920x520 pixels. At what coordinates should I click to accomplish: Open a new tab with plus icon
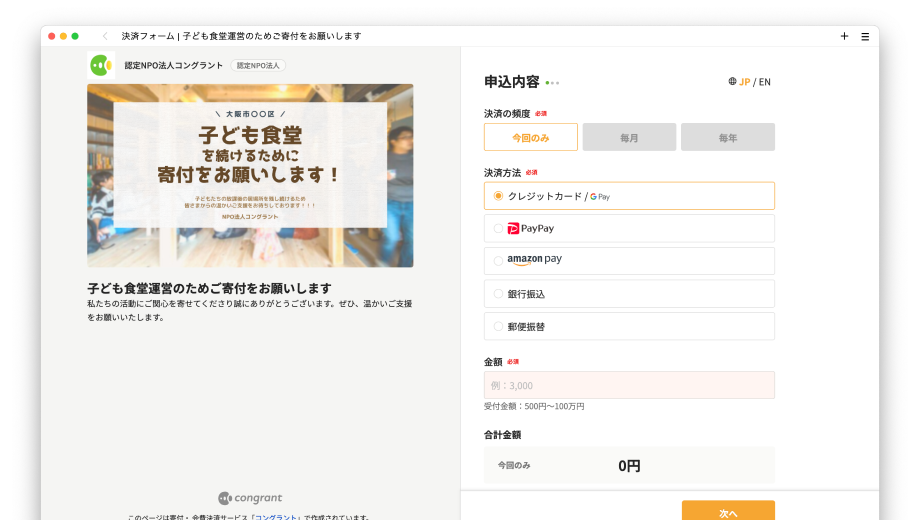pyautogui.click(x=844, y=36)
